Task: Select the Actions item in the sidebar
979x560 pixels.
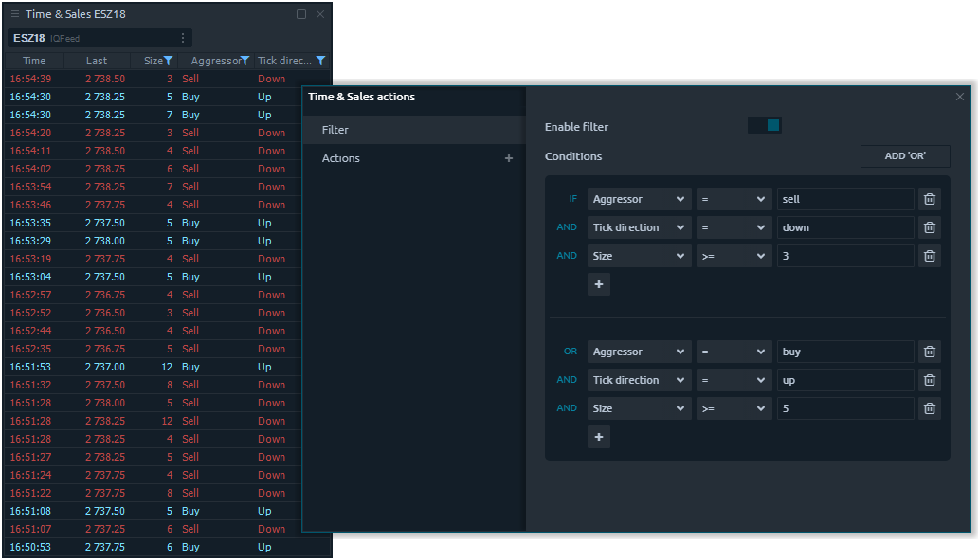Action: pos(341,158)
